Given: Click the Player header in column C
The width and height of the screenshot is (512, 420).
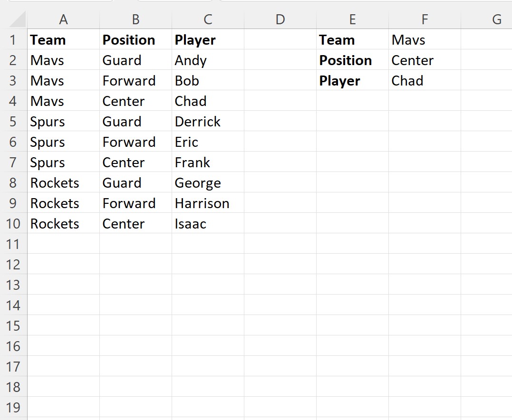Looking at the screenshot, I should coord(208,39).
